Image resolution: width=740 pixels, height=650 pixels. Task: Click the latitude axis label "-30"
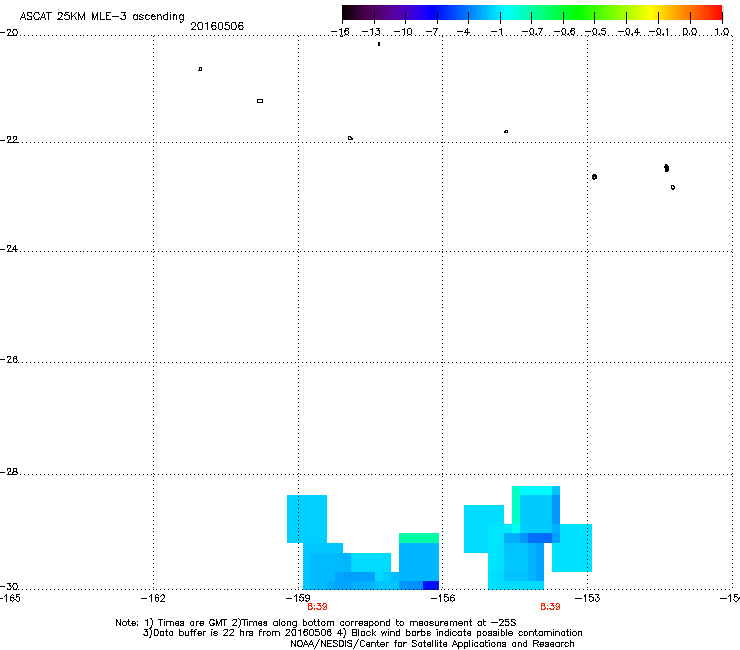(x=9, y=587)
